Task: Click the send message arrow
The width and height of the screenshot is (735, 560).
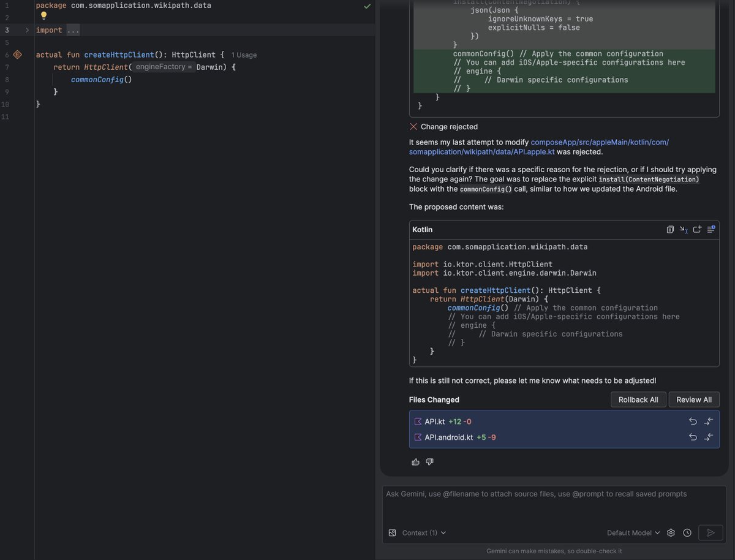Action: (x=710, y=532)
